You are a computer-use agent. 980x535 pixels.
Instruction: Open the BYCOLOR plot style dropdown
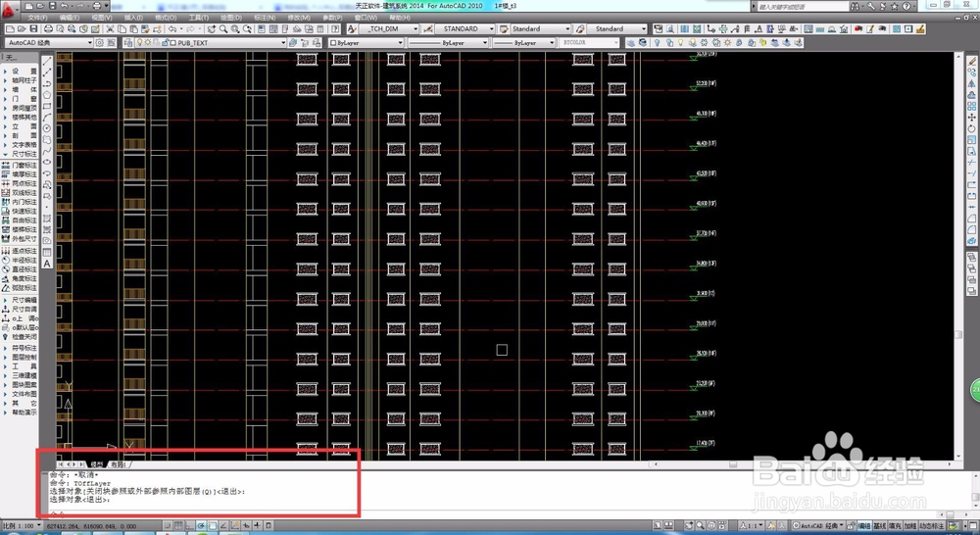click(x=615, y=42)
